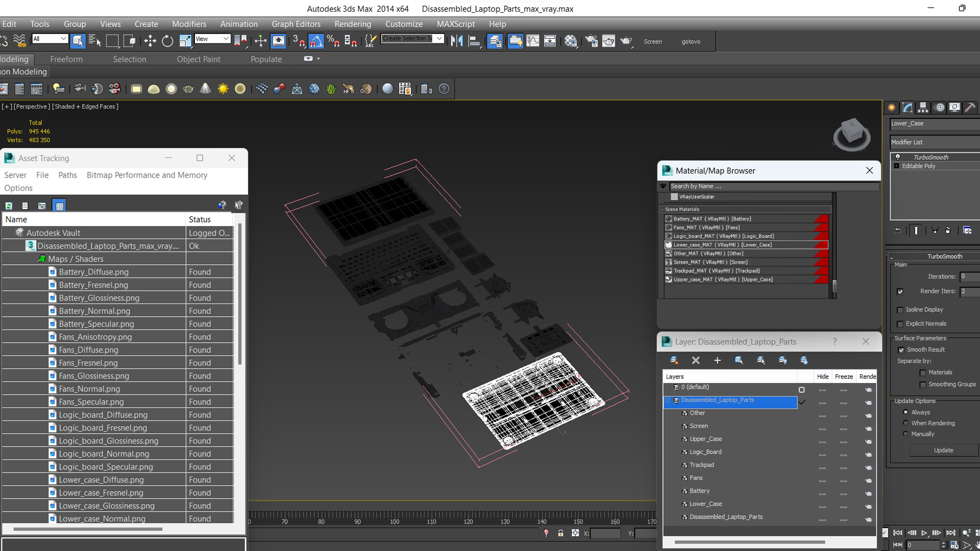Image resolution: width=980 pixels, height=551 pixels.
Task: Select the When Rendering update option
Action: 905,423
